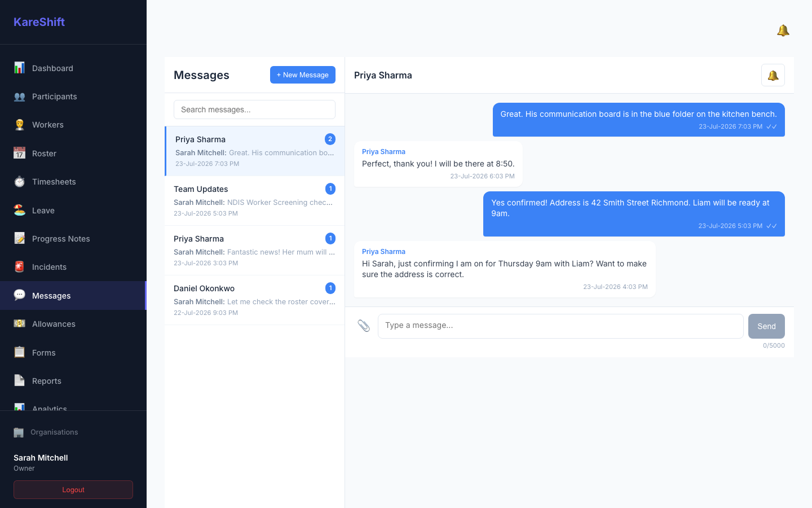Click the Send button
Screen dimensions: 812x508
(x=766, y=326)
